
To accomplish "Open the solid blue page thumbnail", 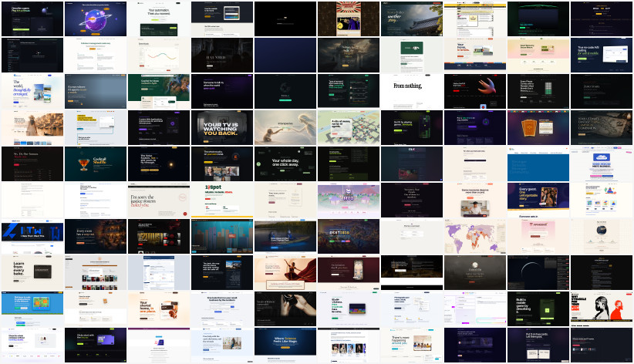I will click(x=538, y=163).
